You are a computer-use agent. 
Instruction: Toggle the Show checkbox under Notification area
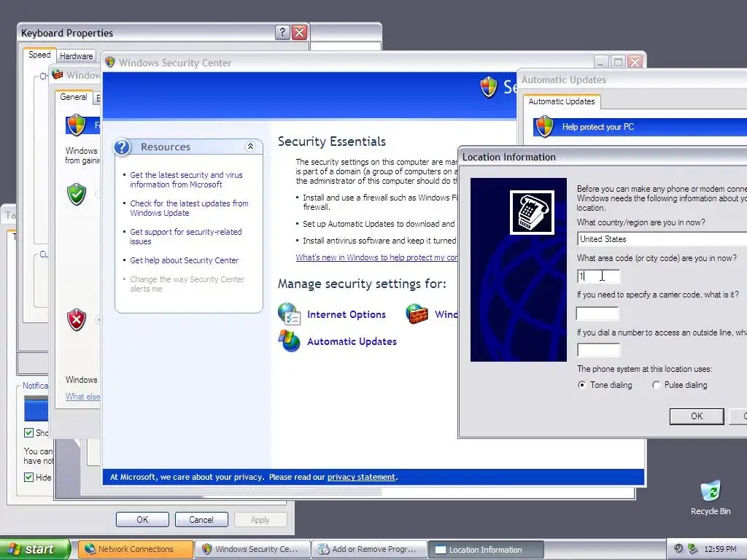[28, 432]
